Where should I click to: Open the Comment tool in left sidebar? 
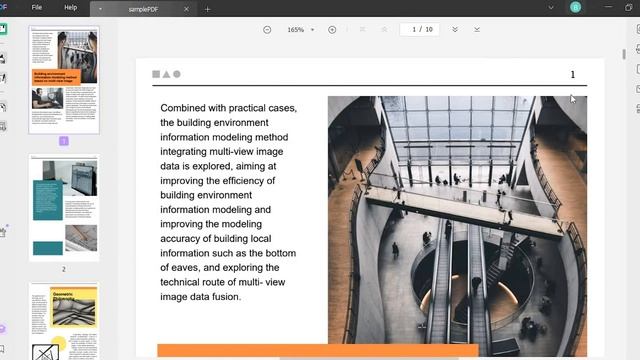[x=2, y=58]
